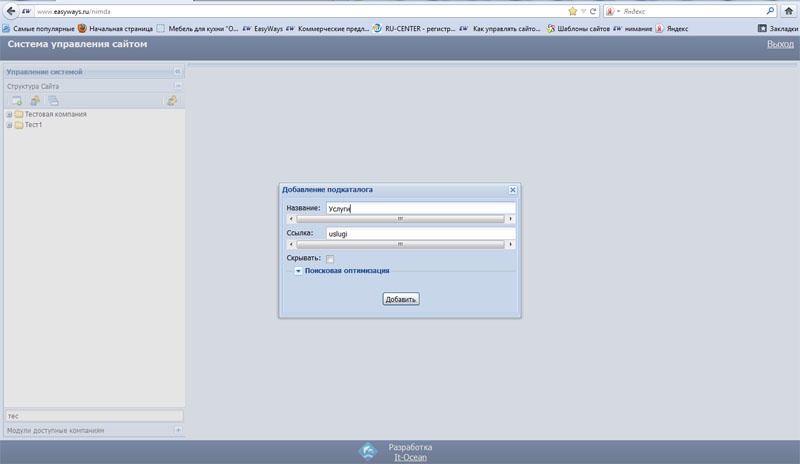800x464 pixels.
Task: Open the Начальная страница bookmark
Action: (x=115, y=29)
